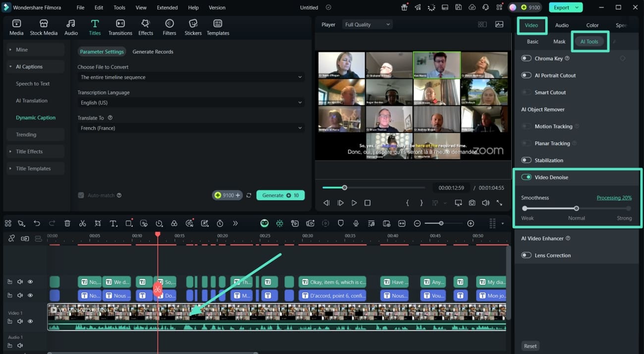Image resolution: width=644 pixels, height=354 pixels.
Task: Click the Reset button
Action: click(530, 346)
